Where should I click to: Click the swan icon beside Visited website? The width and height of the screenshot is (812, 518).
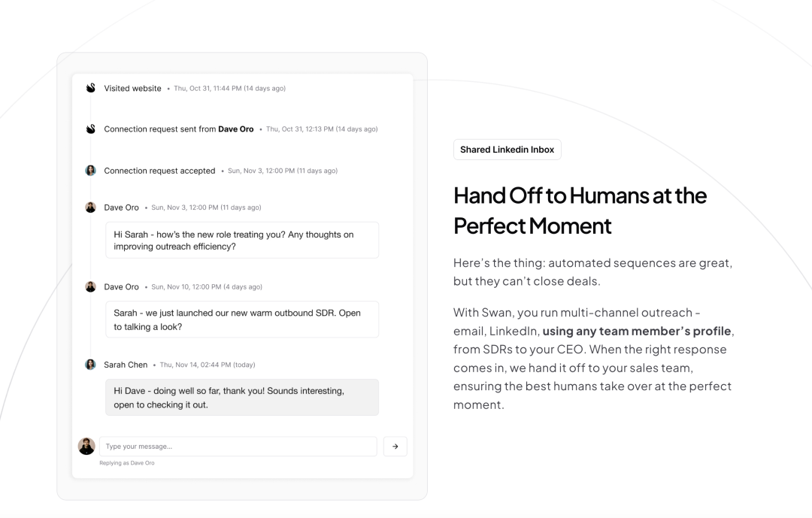(91, 88)
